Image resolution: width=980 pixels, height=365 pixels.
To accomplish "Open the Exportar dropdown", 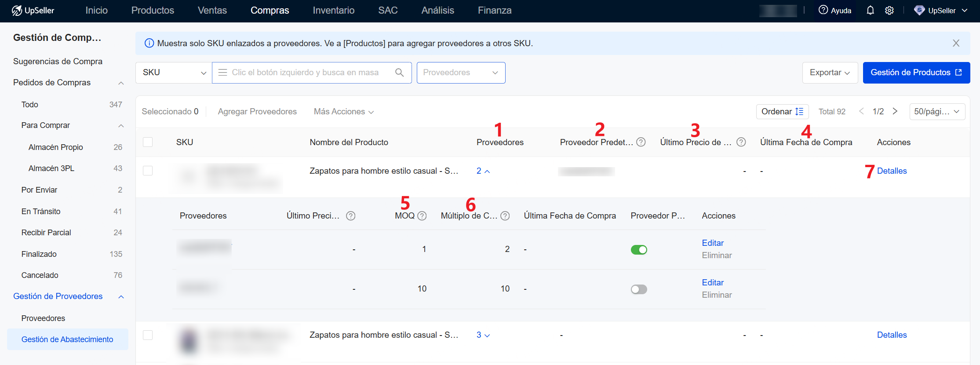I will [x=830, y=73].
